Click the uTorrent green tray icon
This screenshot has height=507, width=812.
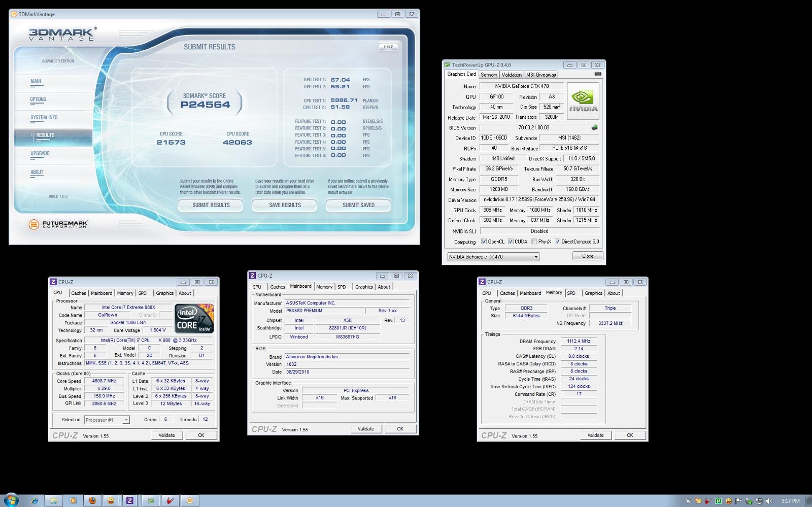(x=719, y=501)
